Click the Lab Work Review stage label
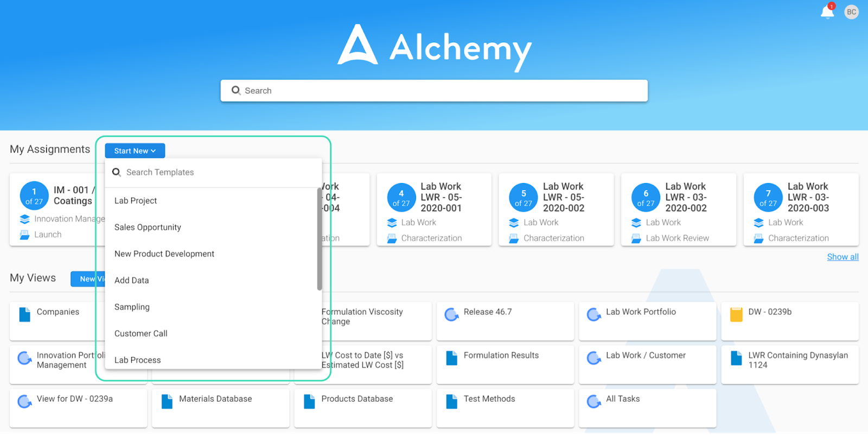 678,238
